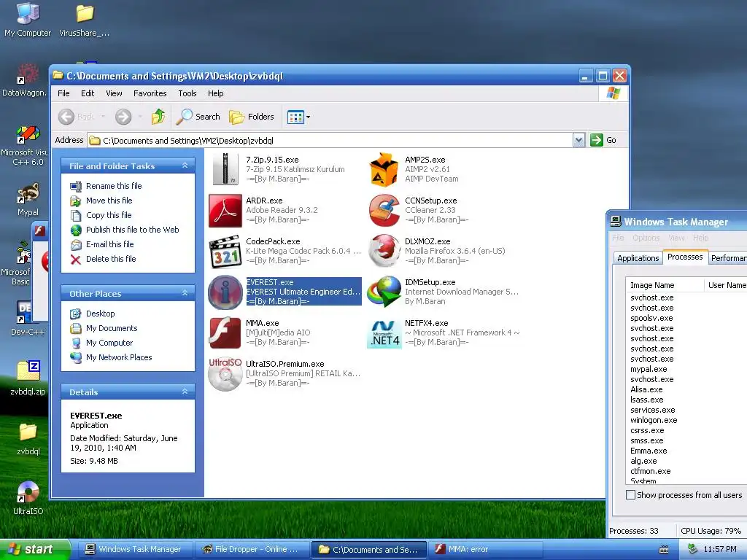Go to Desktop in Other Places
The image size is (747, 560).
click(100, 314)
